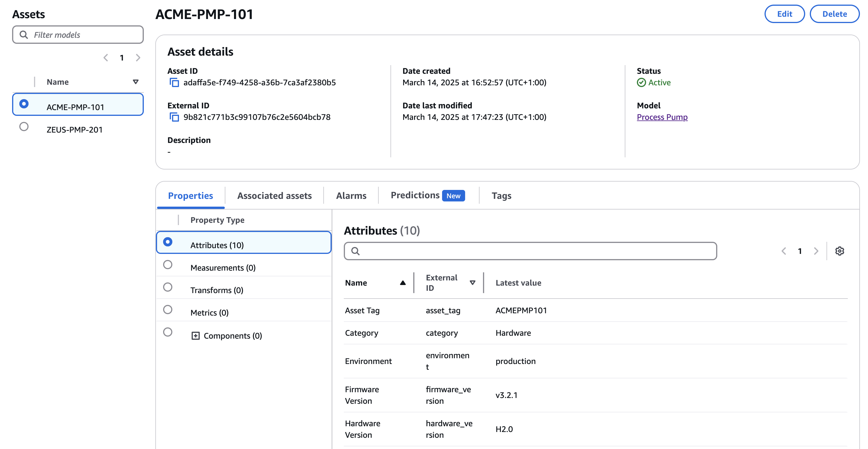Click the previous page chevron above attributes table

[784, 251]
